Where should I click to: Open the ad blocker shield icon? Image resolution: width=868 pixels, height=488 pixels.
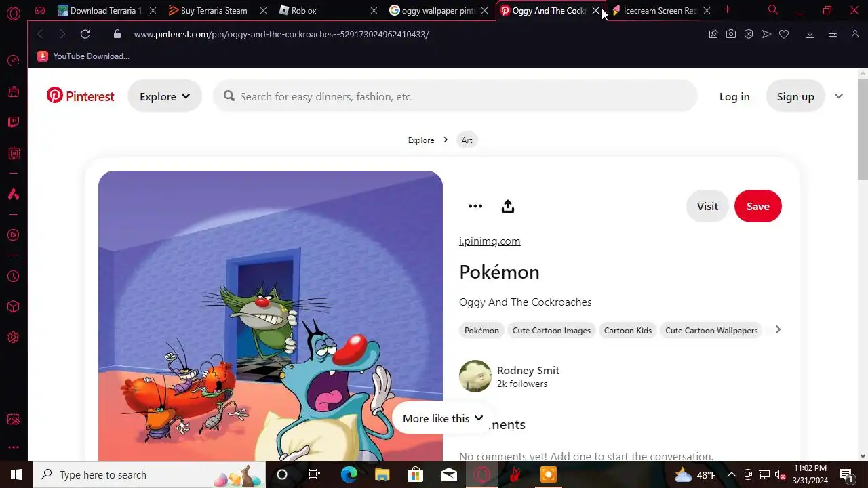pyautogui.click(x=749, y=34)
